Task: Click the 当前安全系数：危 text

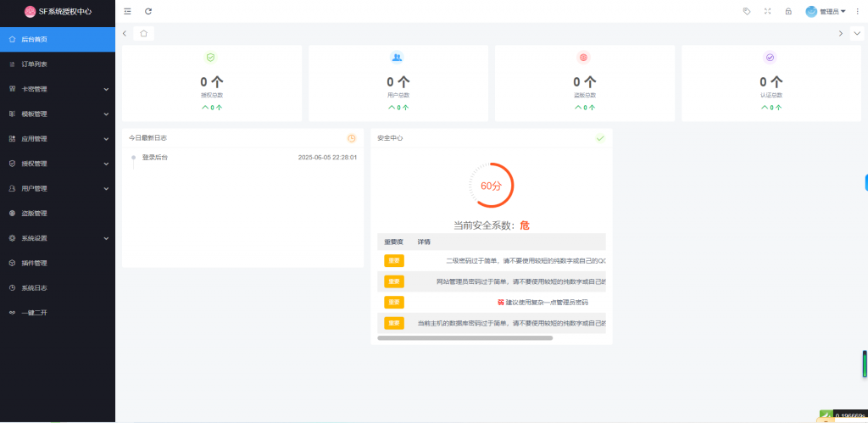Action: 492,225
